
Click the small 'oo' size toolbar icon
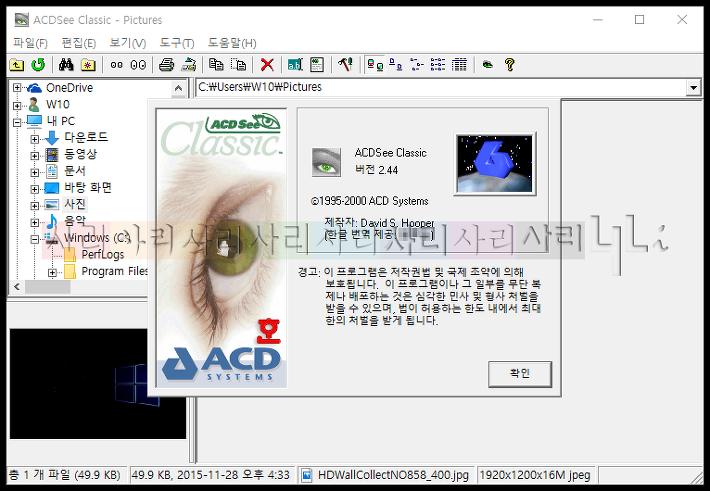[116, 65]
